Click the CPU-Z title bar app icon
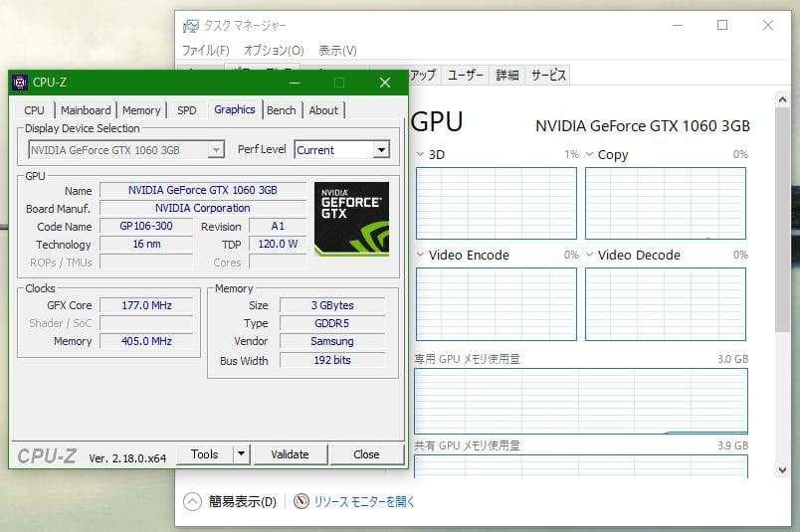This screenshot has width=800, height=532. 21,83
